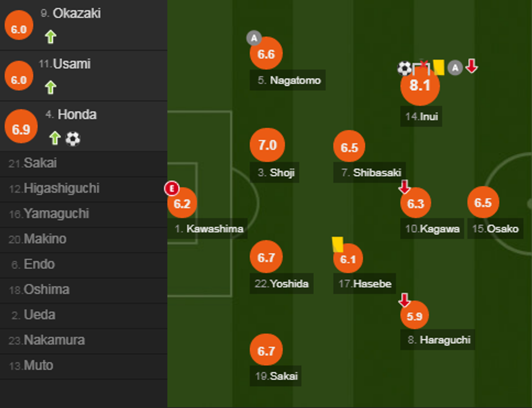
Task: Click the goal ball icon under Honda
Action: click(x=73, y=139)
